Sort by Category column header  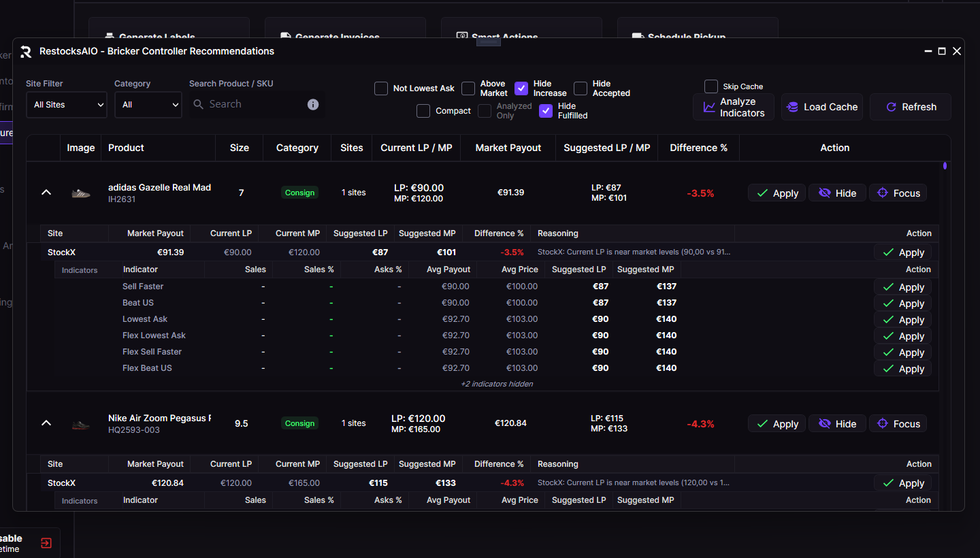click(x=297, y=148)
